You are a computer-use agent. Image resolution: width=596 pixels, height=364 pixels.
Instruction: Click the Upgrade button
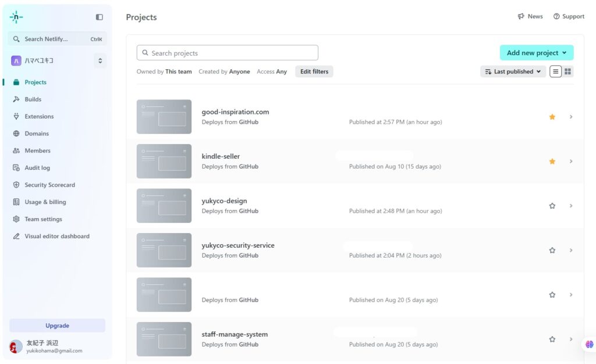coord(58,326)
